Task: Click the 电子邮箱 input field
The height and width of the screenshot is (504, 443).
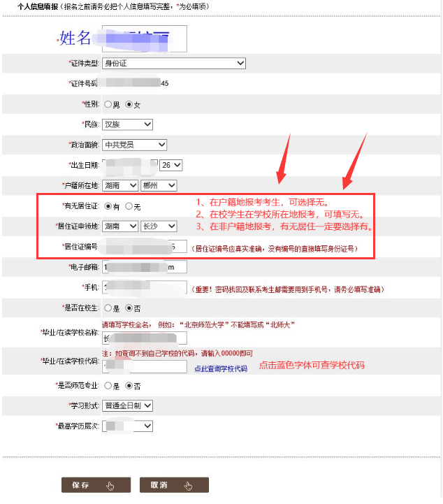Action: pos(145,267)
